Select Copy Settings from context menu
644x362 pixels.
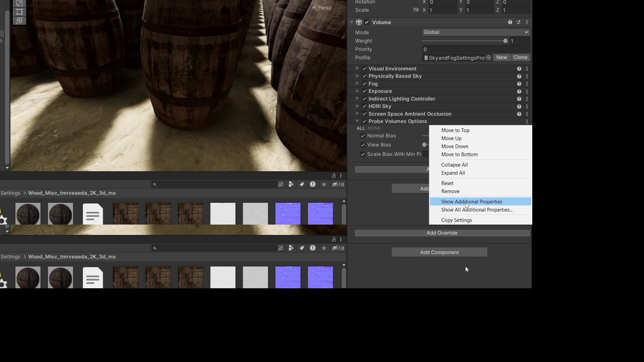[x=457, y=220]
